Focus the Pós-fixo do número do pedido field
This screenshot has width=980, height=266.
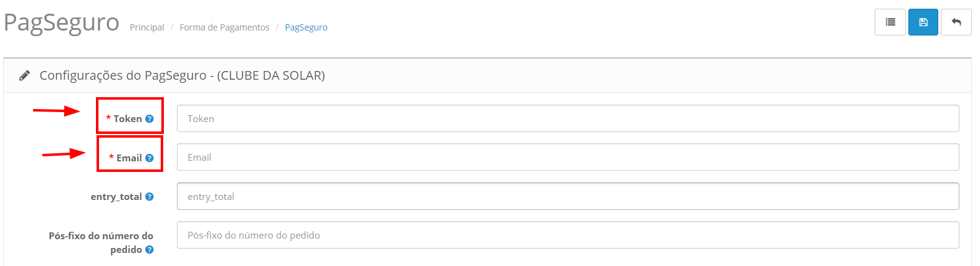click(x=568, y=235)
